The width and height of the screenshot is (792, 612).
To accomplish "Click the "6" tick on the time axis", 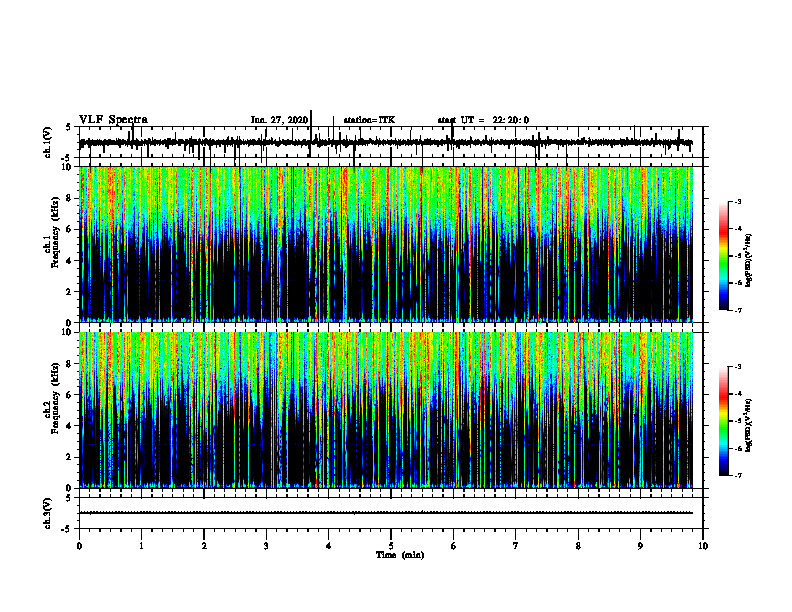I will pos(454,546).
